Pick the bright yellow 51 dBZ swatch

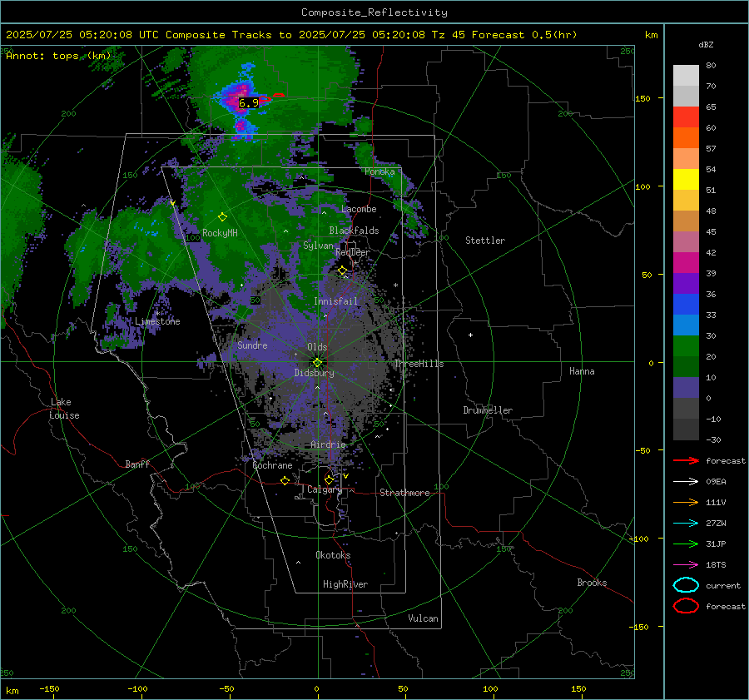[686, 179]
